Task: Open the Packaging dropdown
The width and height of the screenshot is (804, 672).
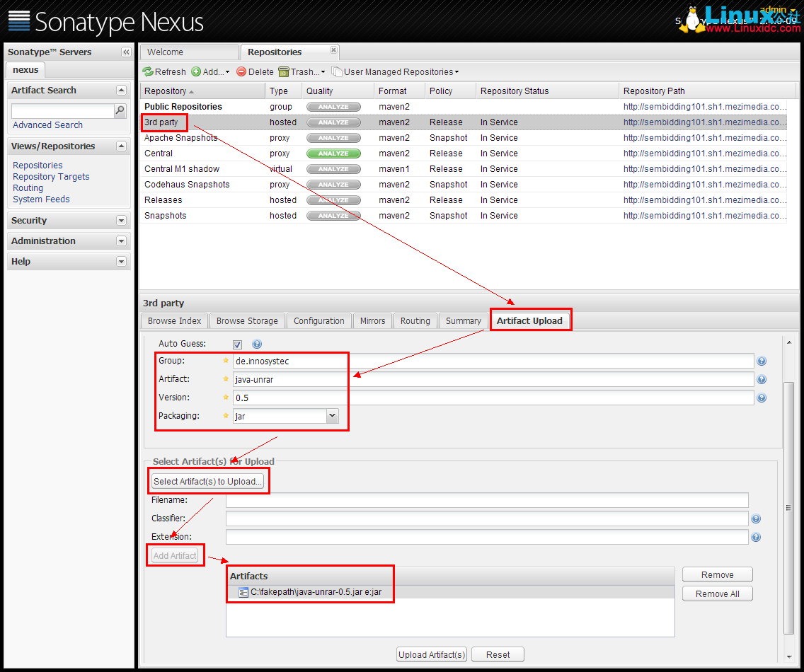Action: (332, 416)
